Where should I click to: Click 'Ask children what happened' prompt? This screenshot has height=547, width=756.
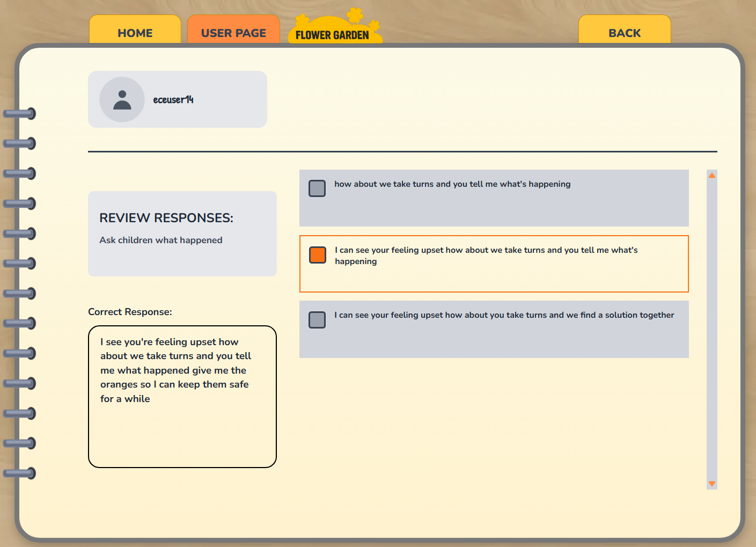tap(161, 240)
